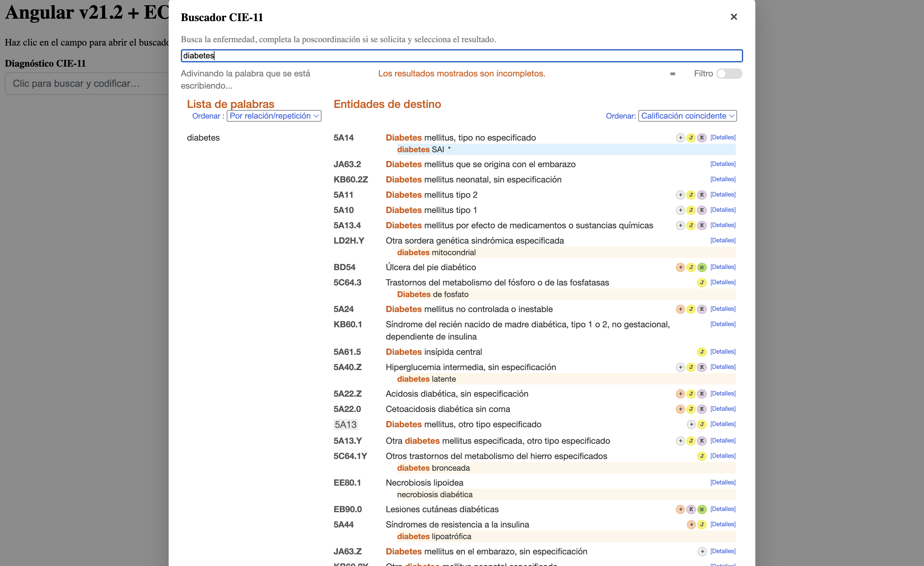Select Cetoacidosis diabética sin coma result

(448, 409)
